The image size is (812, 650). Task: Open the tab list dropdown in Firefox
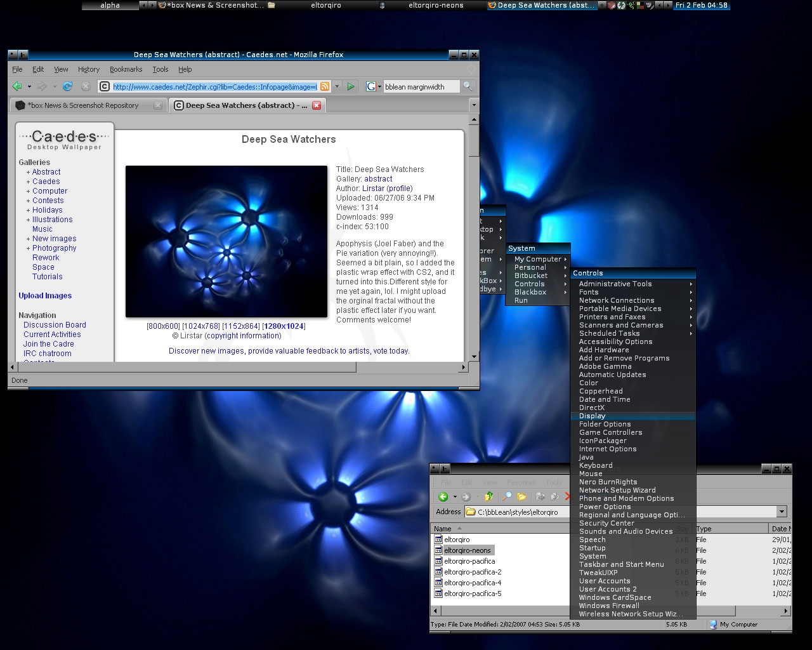[x=474, y=105]
